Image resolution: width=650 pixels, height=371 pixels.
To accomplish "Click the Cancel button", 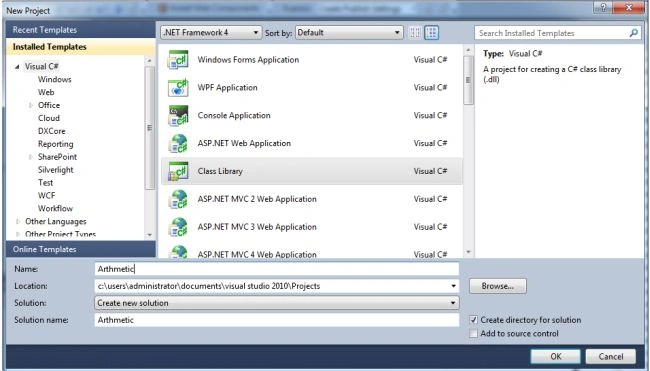I will (x=611, y=356).
